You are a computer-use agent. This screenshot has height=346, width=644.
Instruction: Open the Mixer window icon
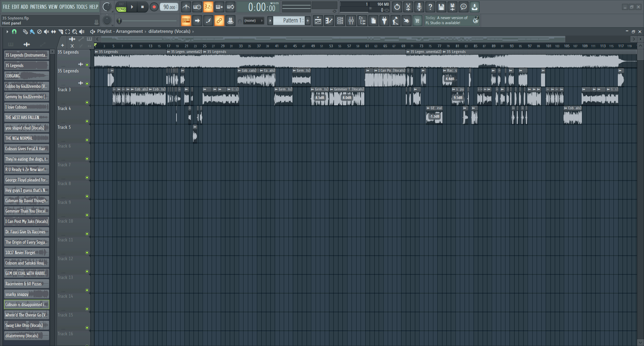(x=351, y=21)
